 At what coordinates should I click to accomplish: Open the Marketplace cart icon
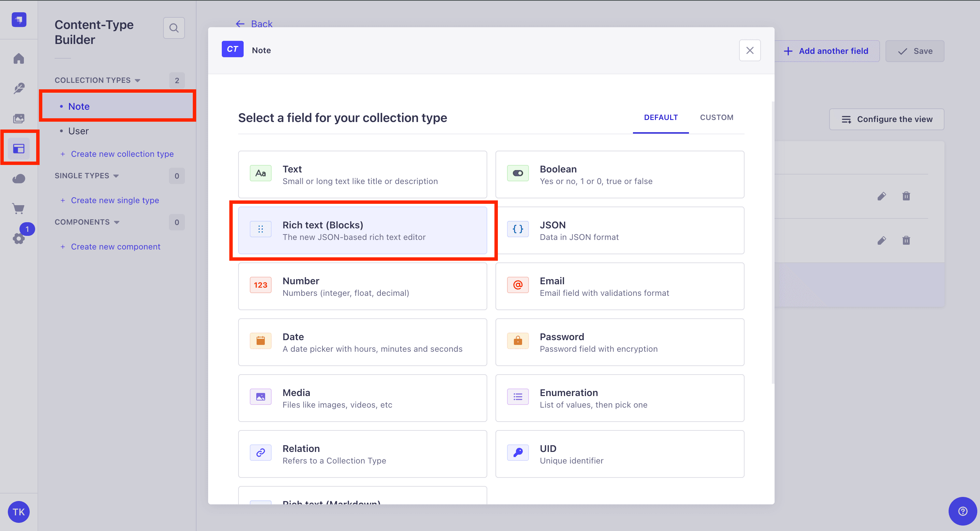point(19,209)
